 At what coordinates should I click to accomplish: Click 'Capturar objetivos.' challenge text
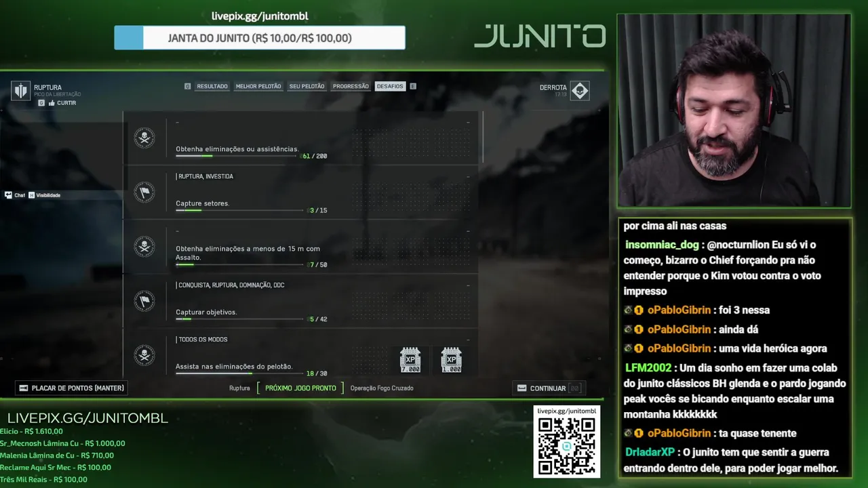[206, 312]
